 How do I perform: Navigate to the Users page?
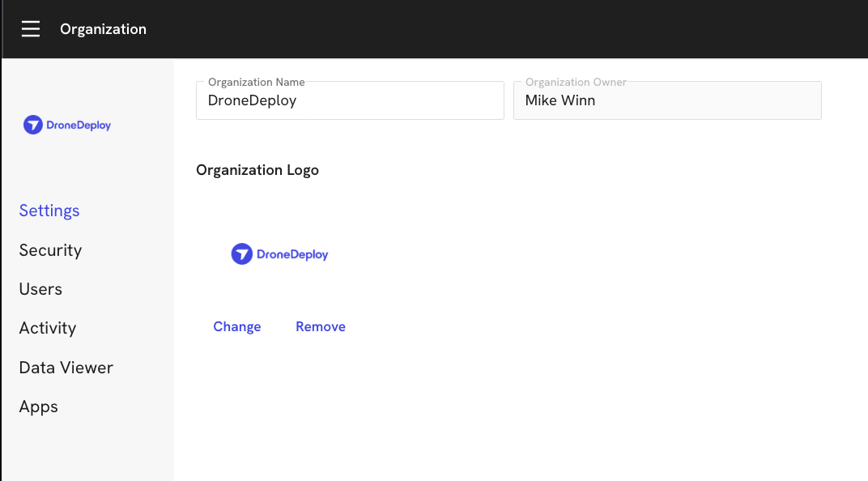pos(40,289)
